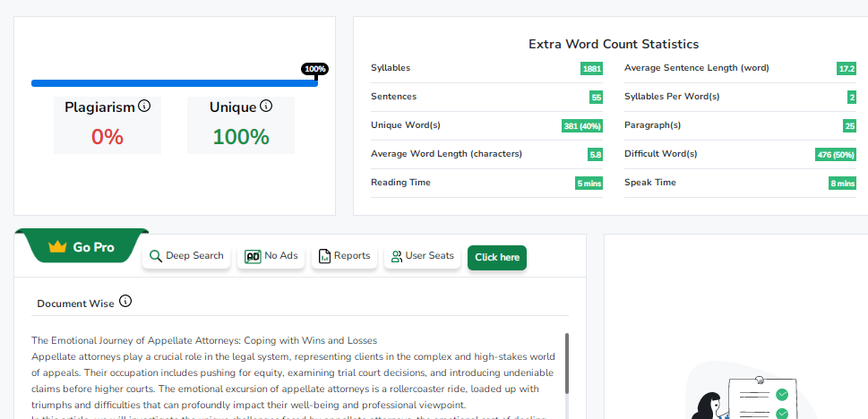Click the Average Sentence Length value 17.2
Screen dimensions: 868x419
[x=847, y=69]
